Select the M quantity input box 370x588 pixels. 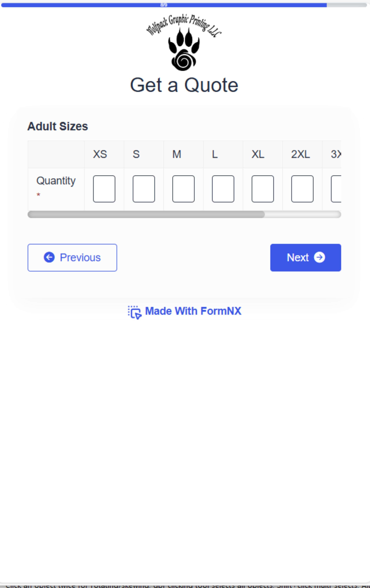(183, 189)
